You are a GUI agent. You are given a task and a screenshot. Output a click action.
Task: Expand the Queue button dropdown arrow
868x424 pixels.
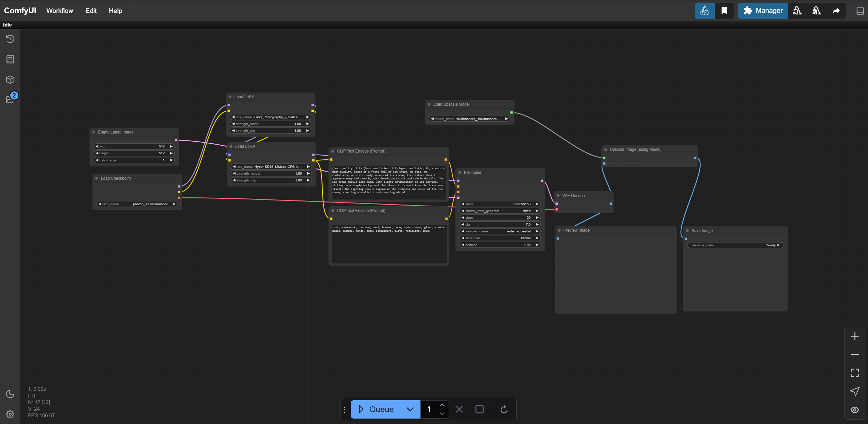click(x=410, y=409)
